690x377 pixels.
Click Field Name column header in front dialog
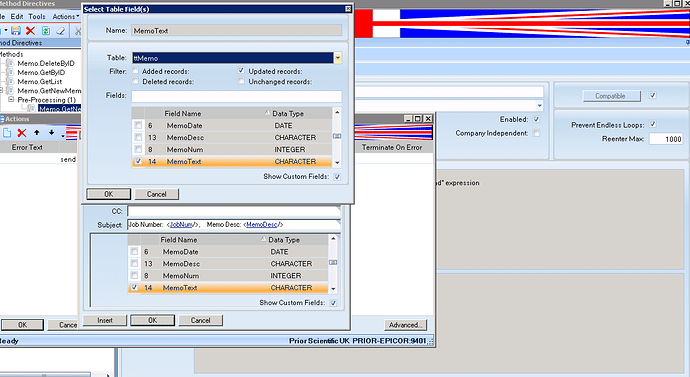(183, 113)
